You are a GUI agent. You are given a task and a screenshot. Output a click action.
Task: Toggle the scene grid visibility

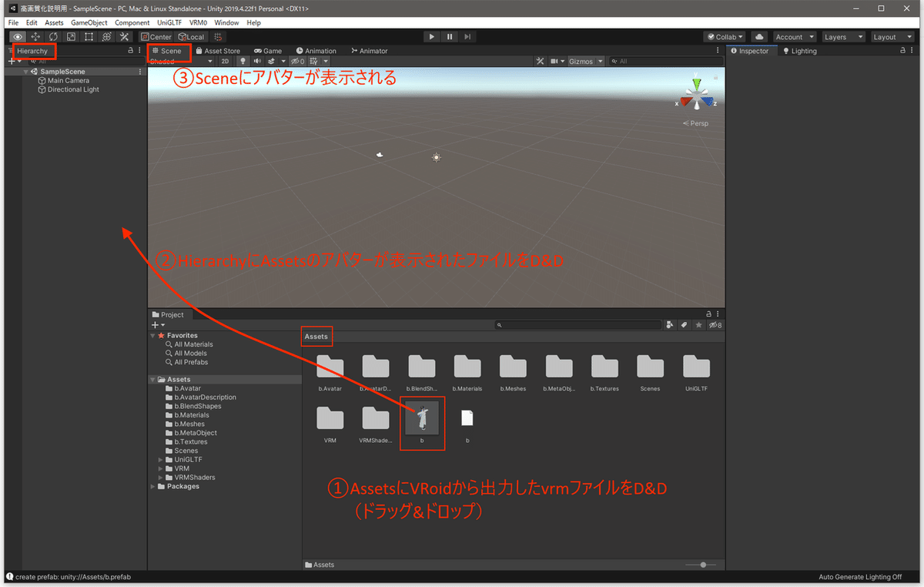click(313, 61)
